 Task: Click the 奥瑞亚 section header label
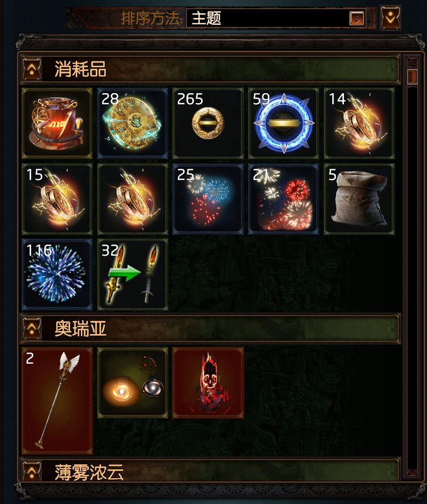coord(80,328)
